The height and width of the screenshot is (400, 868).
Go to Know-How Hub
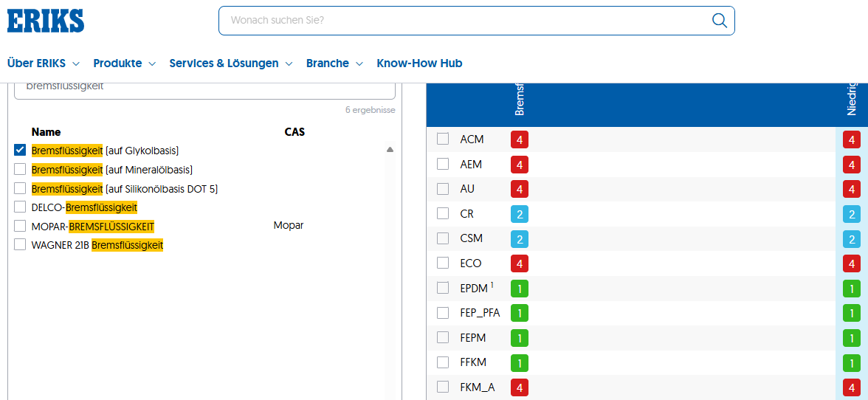point(419,63)
